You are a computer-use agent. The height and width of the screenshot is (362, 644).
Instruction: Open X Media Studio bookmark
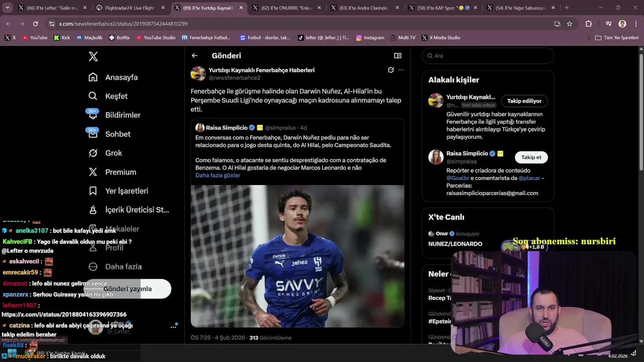tap(441, 38)
